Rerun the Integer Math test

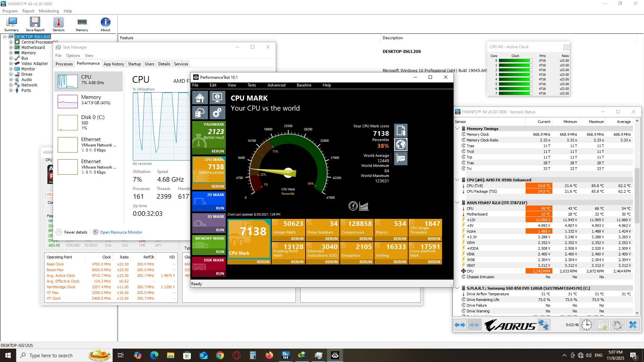pyautogui.click(x=297, y=239)
